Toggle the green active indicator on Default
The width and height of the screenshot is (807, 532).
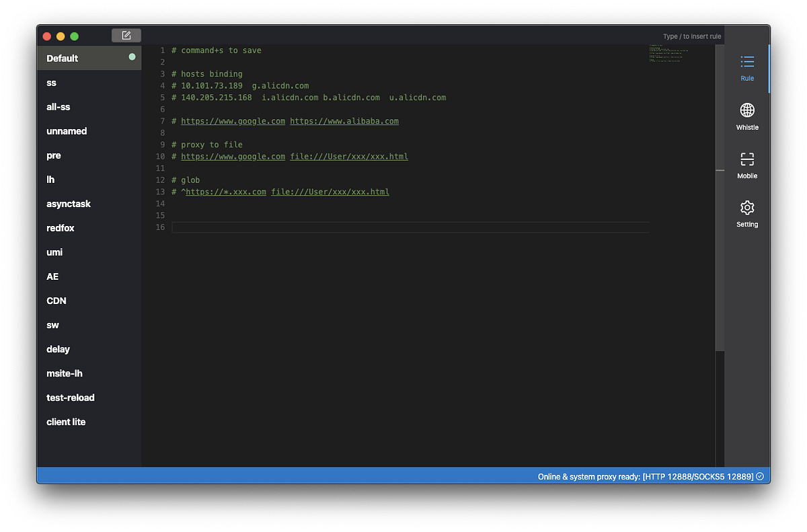132,59
